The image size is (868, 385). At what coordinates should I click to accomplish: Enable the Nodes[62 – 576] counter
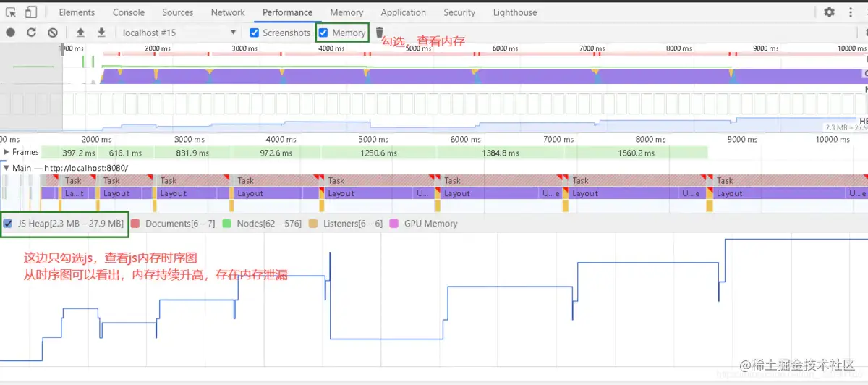(227, 224)
